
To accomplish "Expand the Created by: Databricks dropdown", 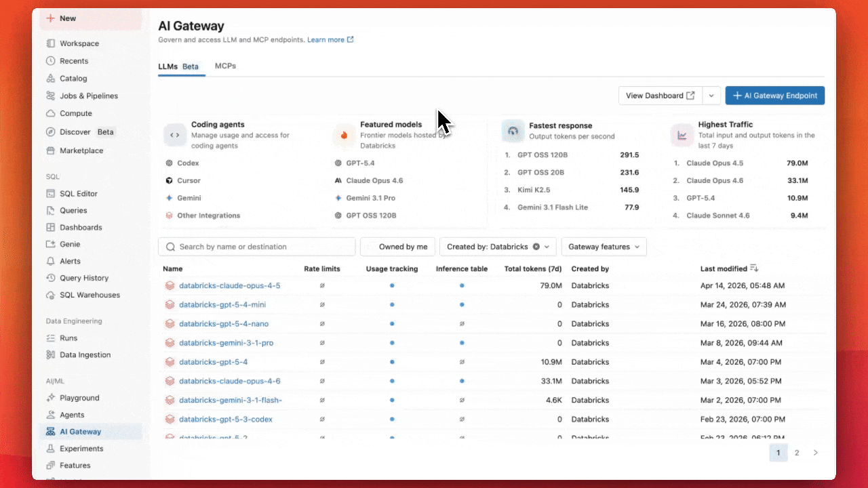I will (x=547, y=247).
